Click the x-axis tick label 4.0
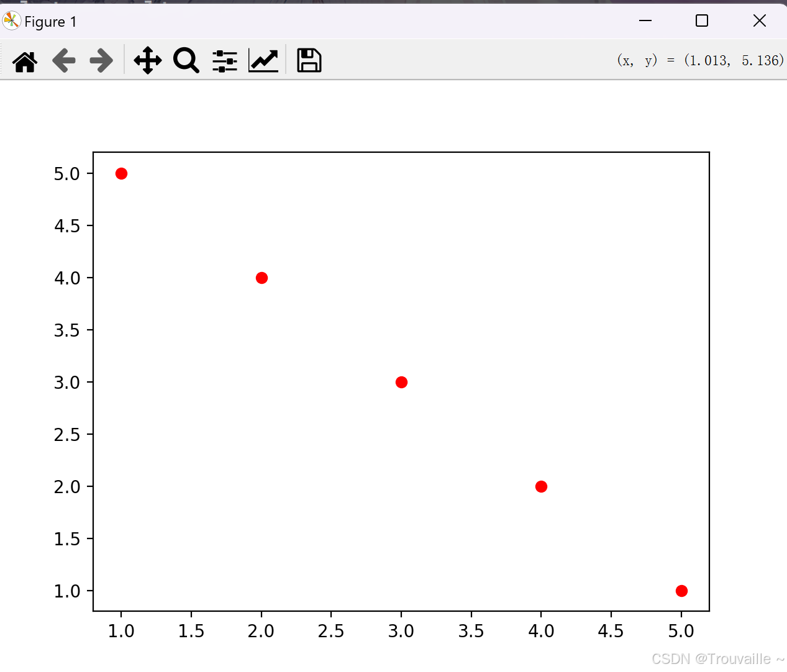 [x=541, y=631]
